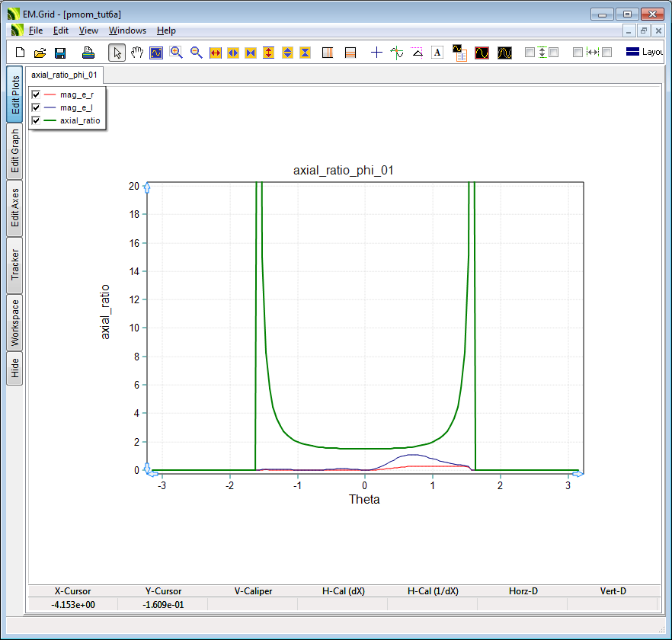Click the Print icon
The image size is (672, 640).
(x=88, y=53)
